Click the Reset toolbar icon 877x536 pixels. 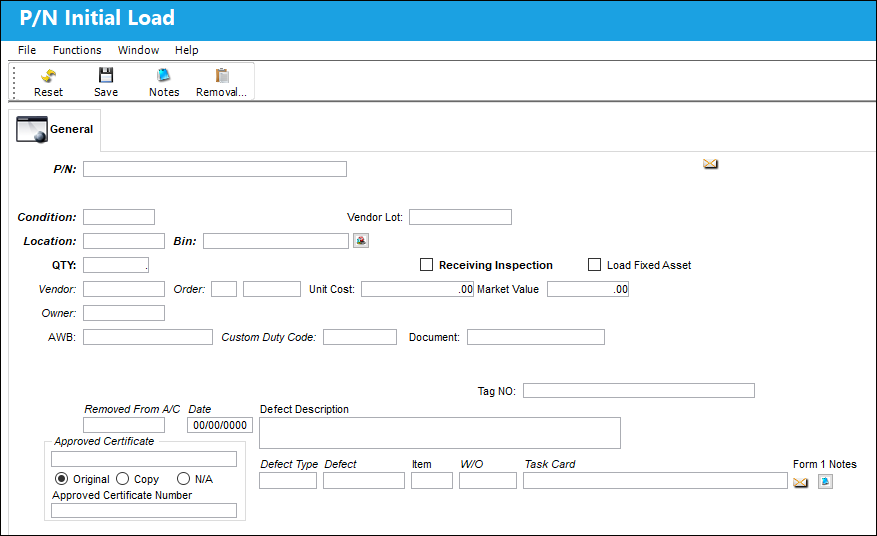49,76
